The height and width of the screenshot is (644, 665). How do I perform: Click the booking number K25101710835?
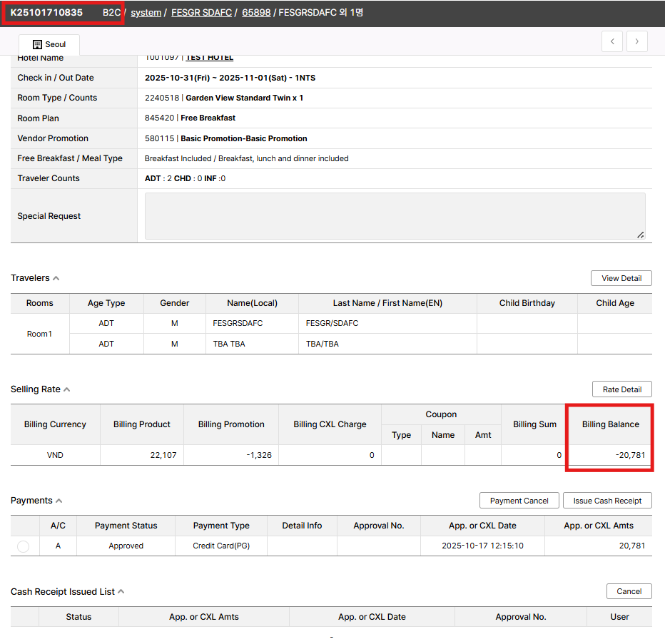click(46, 12)
